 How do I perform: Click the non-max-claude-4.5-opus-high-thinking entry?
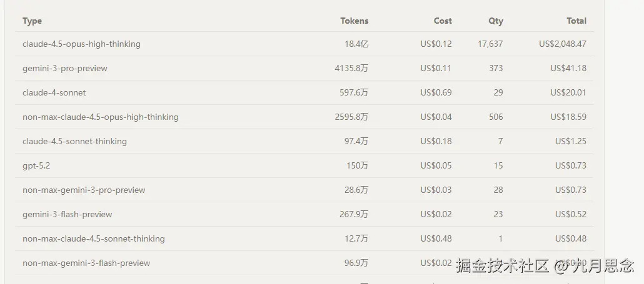[x=101, y=117]
